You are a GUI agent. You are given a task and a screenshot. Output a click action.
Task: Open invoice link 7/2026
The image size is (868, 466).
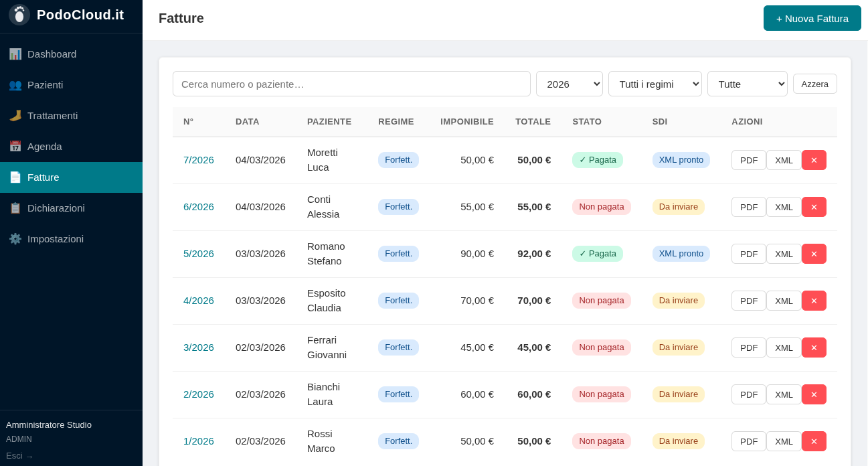coord(199,160)
